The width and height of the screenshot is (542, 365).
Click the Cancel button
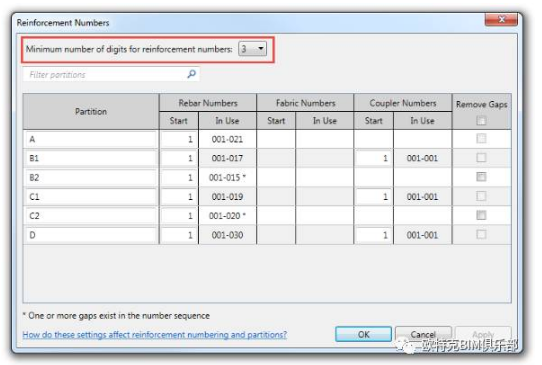(423, 334)
